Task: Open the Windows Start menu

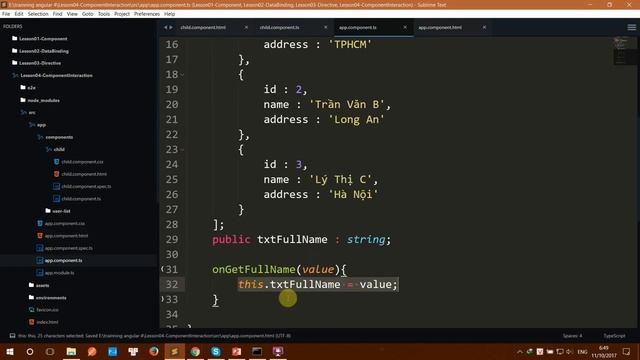Action: click(9, 351)
